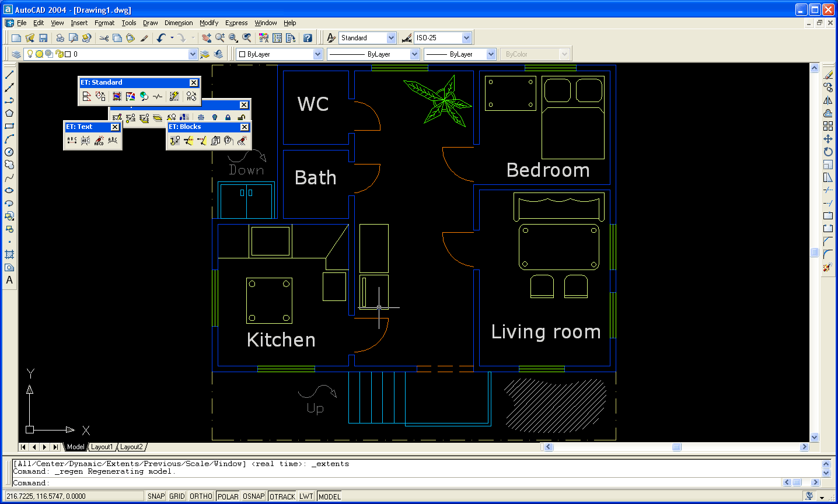Click first icon in ET: Text toolbar

click(x=72, y=141)
